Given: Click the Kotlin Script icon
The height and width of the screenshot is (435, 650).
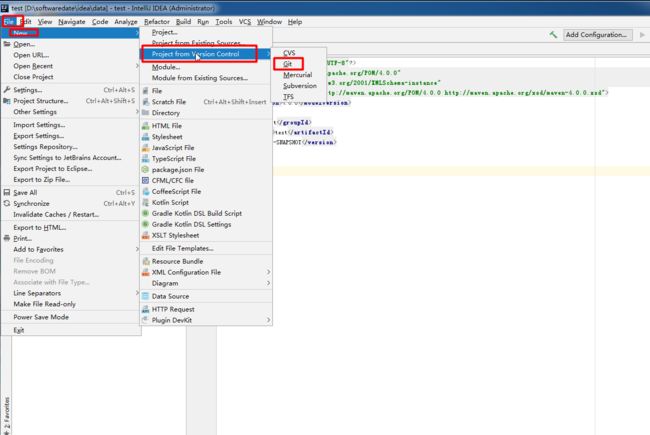Looking at the screenshot, I should click(x=146, y=202).
